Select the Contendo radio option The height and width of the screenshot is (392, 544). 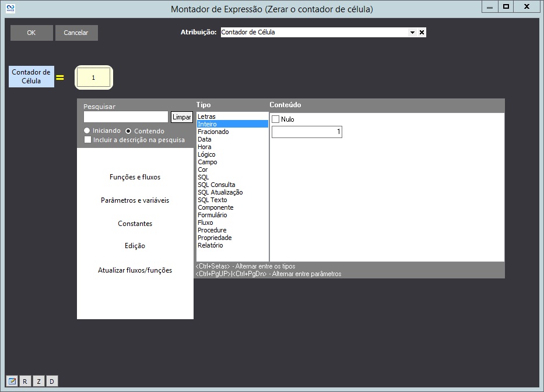point(128,131)
